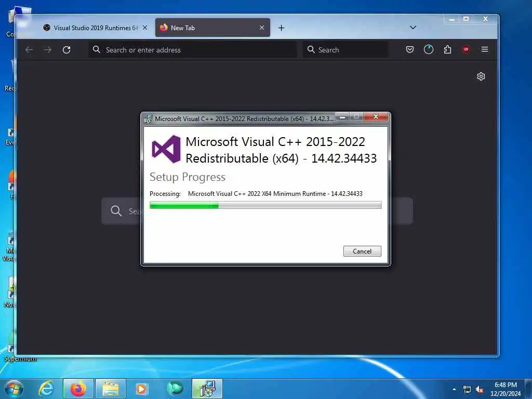Click the purple Visual Studio logo
Image resolution: width=532 pixels, height=399 pixels.
166,149
